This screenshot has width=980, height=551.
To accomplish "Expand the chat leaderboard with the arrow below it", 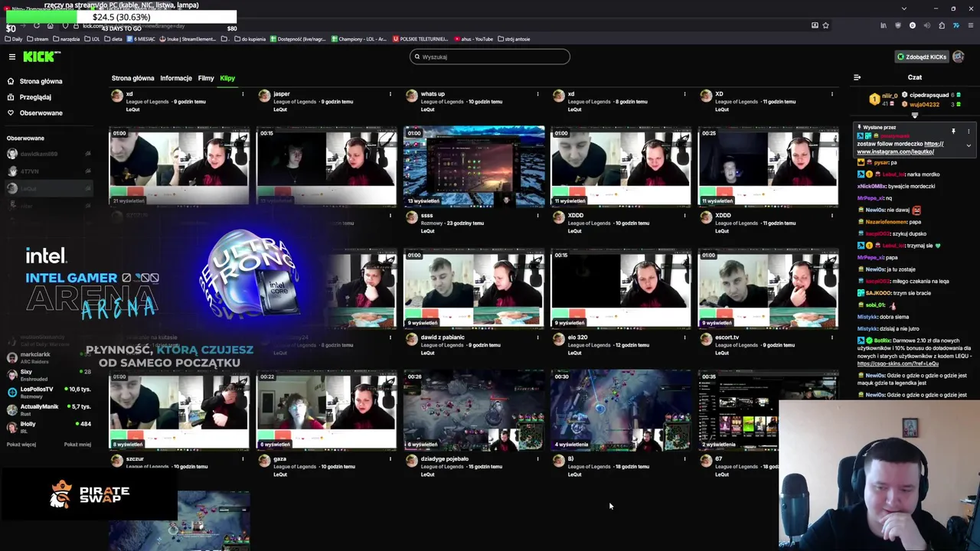I will (x=915, y=116).
